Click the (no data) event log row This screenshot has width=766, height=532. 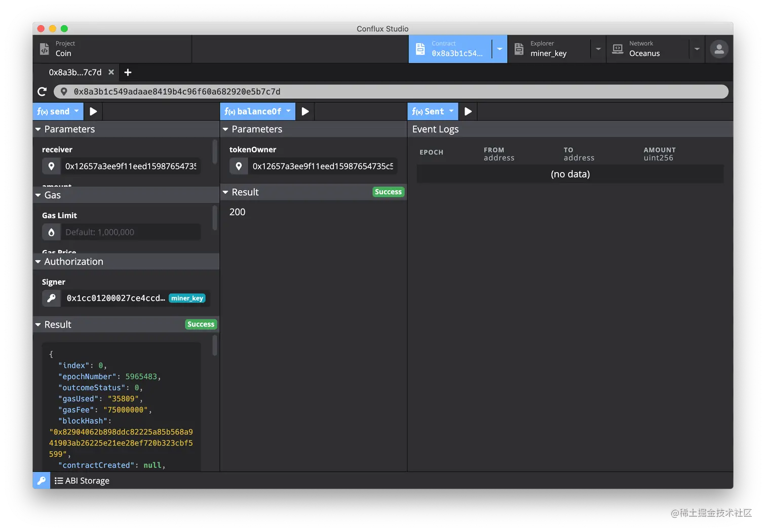pyautogui.click(x=570, y=174)
